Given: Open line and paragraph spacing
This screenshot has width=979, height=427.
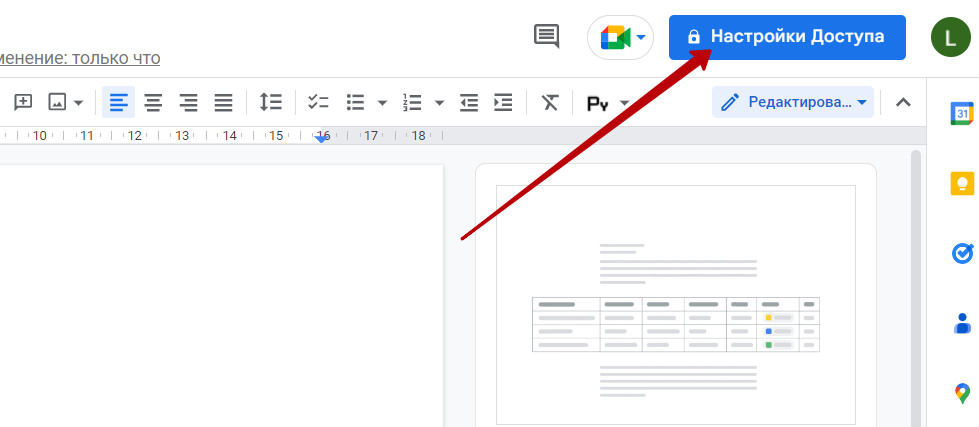Looking at the screenshot, I should 271,102.
